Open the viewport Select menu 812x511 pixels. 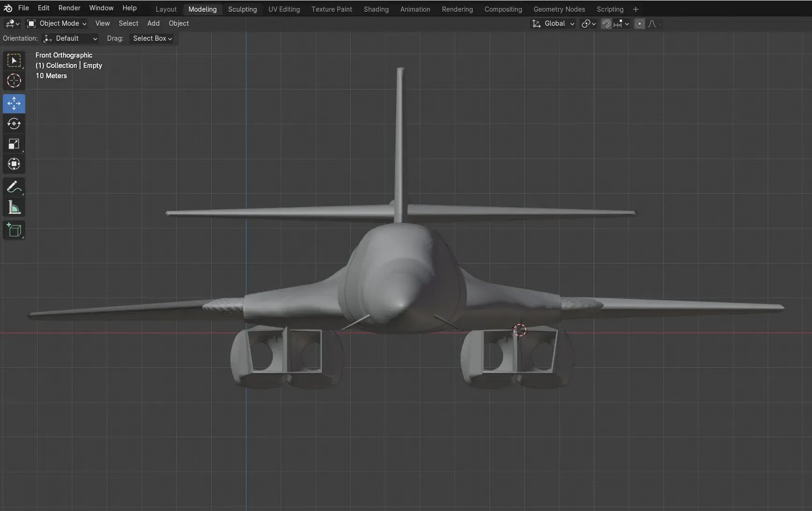(x=128, y=23)
